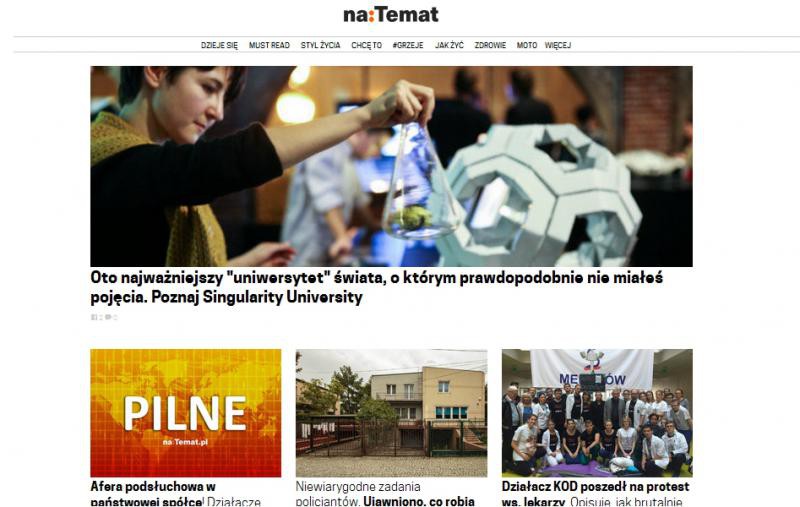
Task: Open the DZIEJE SIĘ menu section
Action: (219, 45)
